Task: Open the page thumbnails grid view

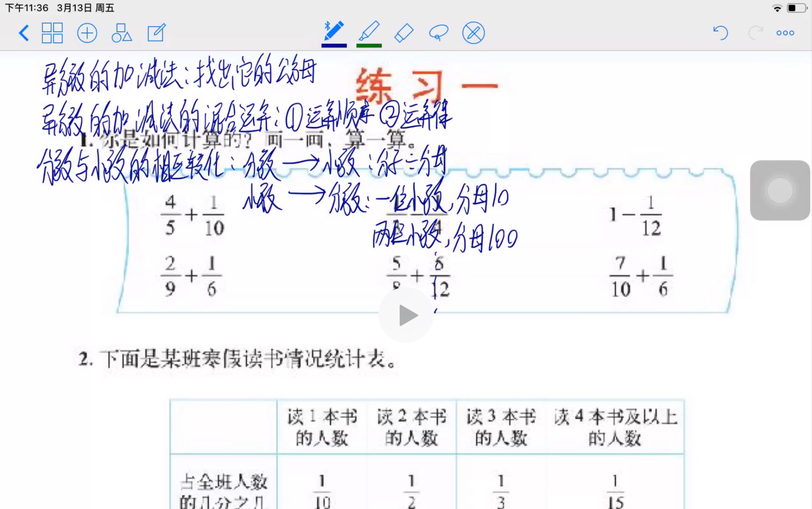Action: pos(52,33)
